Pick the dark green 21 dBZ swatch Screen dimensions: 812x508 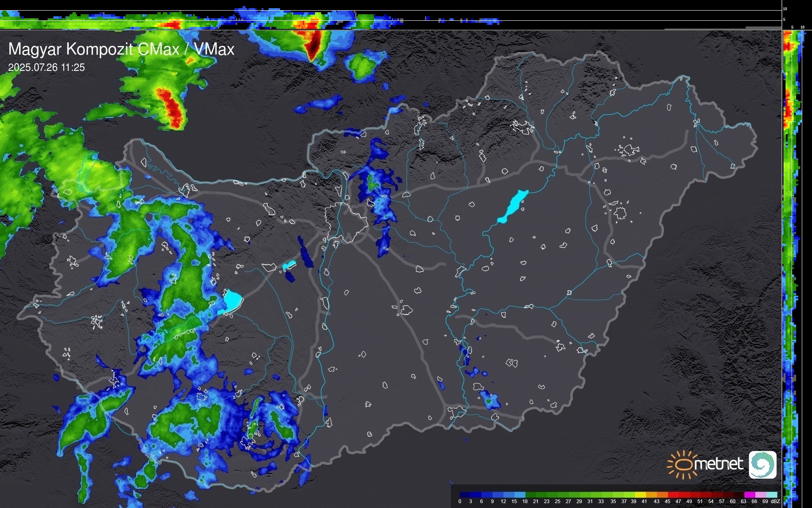(x=541, y=495)
